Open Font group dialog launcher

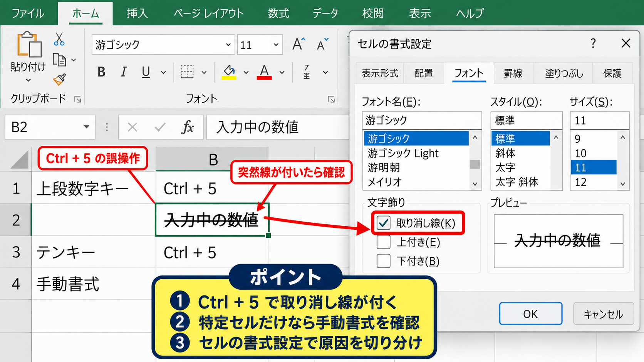tap(331, 99)
